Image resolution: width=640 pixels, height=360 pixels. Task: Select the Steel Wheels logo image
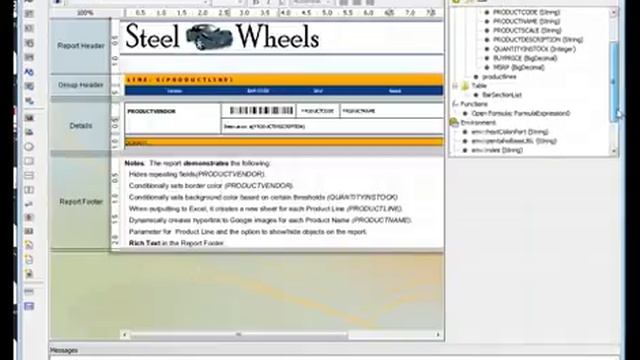(x=222, y=37)
